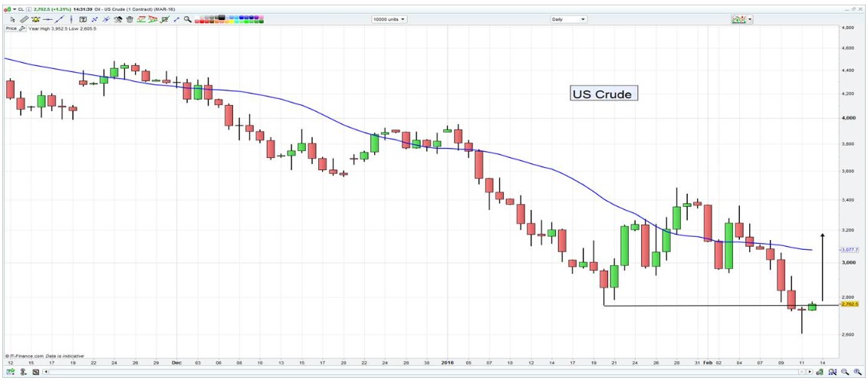
Task: Click the second bottom-left icon
Action: pyautogui.click(x=23, y=372)
